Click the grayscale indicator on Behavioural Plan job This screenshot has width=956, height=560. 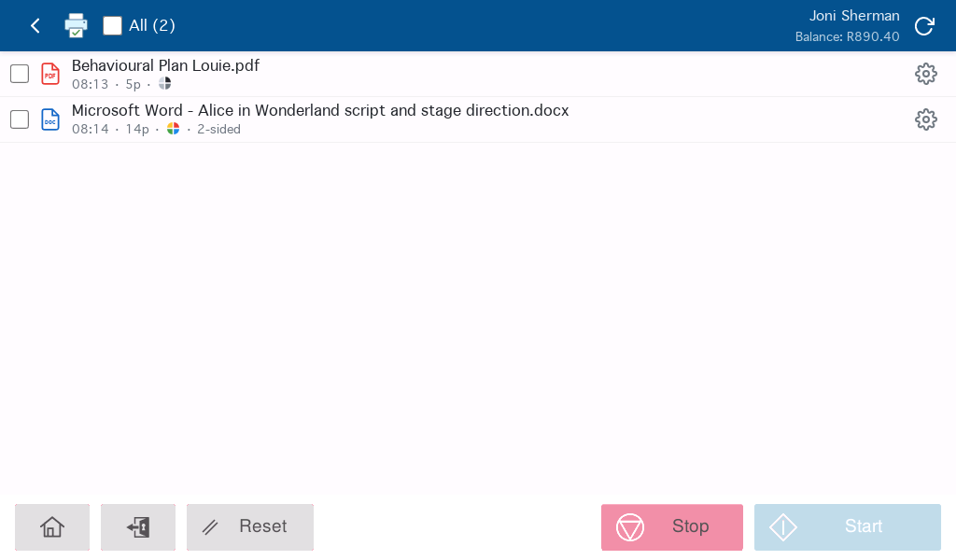click(x=164, y=83)
